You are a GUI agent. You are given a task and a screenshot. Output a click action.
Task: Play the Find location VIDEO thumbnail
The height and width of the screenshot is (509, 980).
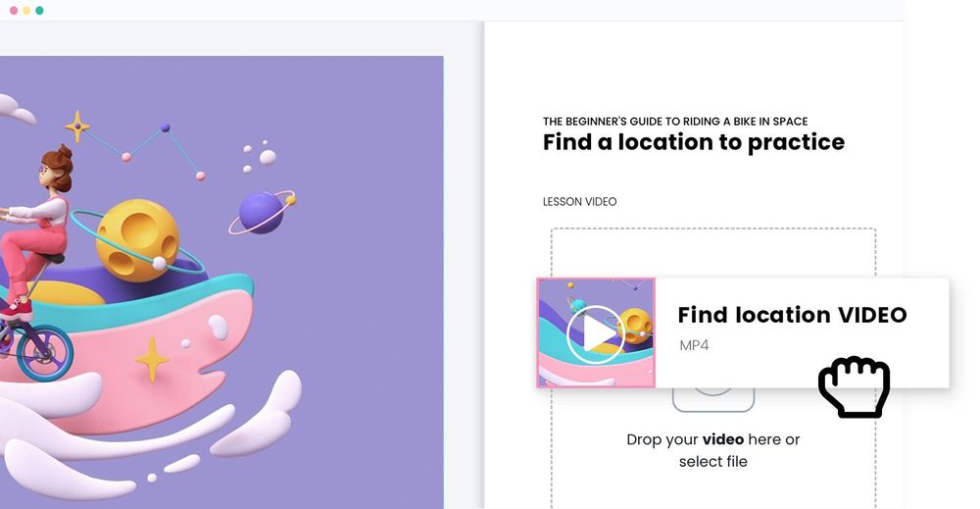click(x=596, y=333)
